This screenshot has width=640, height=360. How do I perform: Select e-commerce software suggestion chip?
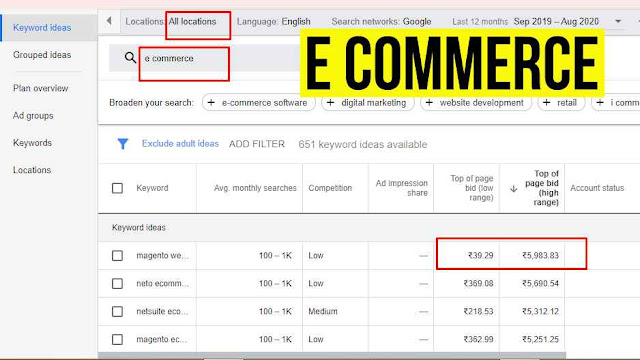coord(259,102)
